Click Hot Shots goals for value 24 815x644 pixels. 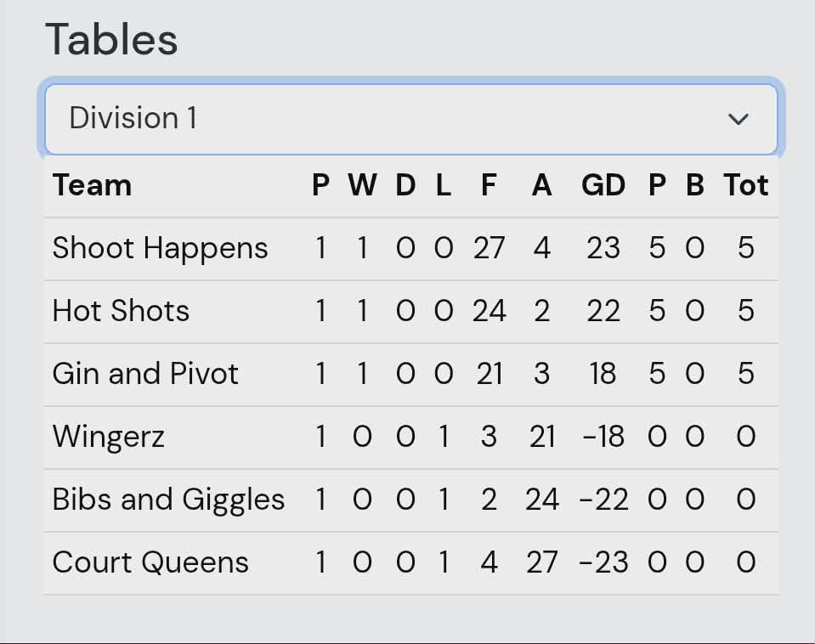tap(489, 311)
